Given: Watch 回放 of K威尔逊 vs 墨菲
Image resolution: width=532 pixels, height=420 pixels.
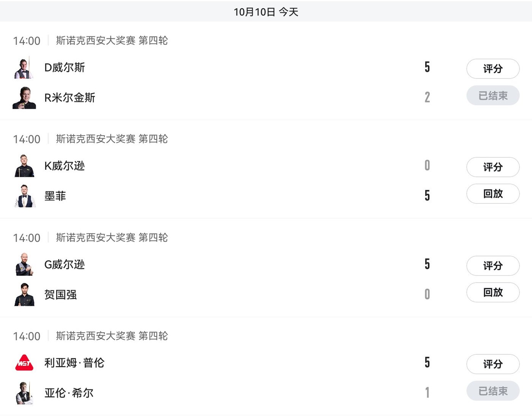Looking at the screenshot, I should pyautogui.click(x=493, y=194).
